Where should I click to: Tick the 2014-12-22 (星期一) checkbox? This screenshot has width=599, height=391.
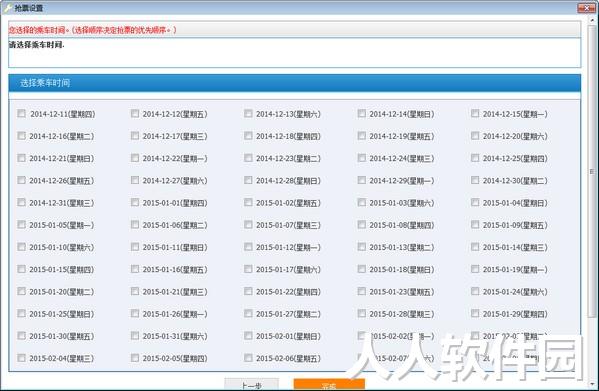point(135,158)
